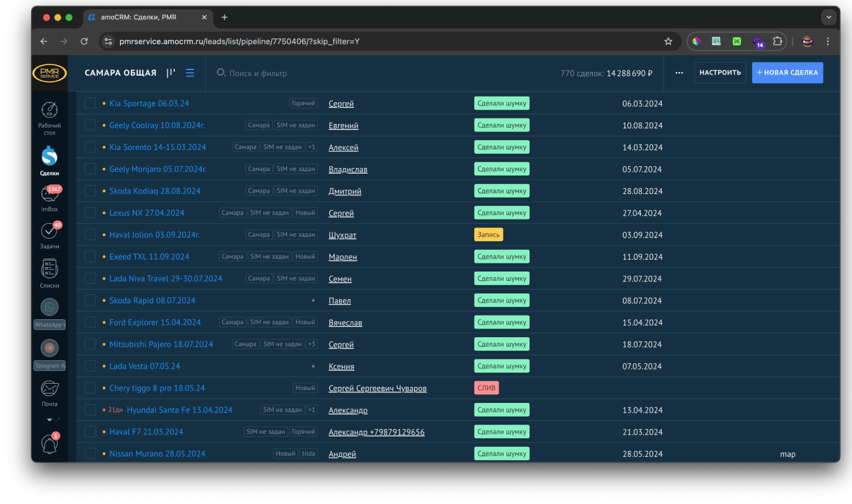Click the СЛИВ status on Chery tiggo
This screenshot has height=504, width=852.
(486, 388)
